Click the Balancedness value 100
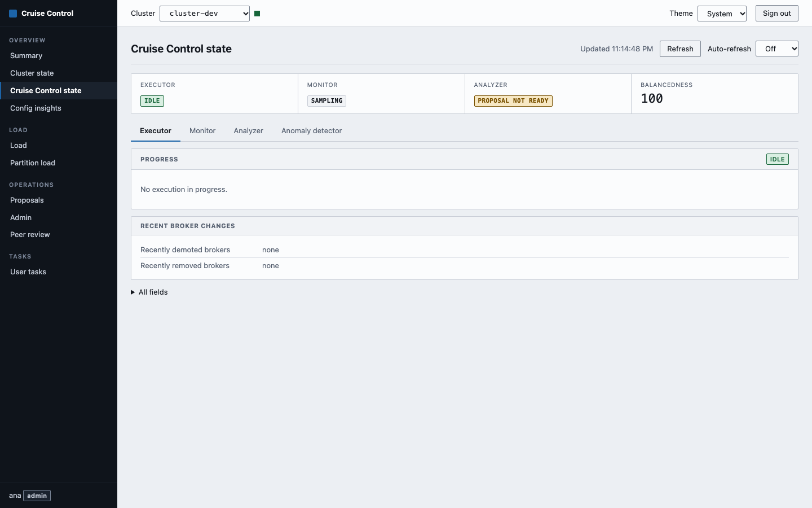 (x=652, y=99)
